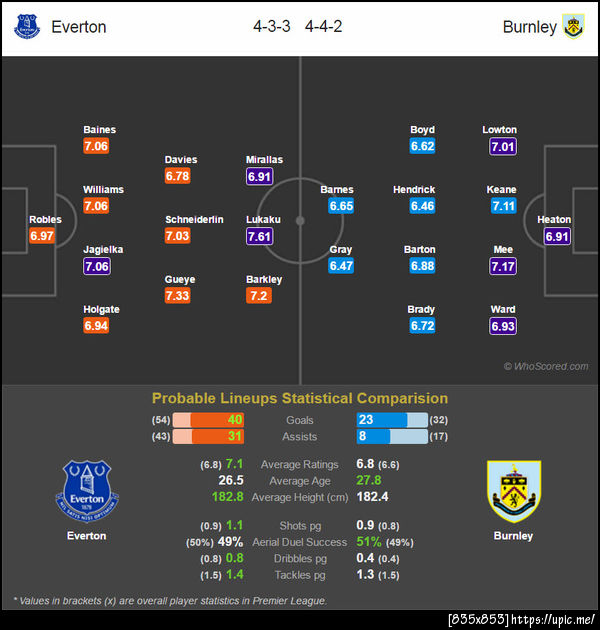Open the Schneiderlin player name

tap(194, 220)
